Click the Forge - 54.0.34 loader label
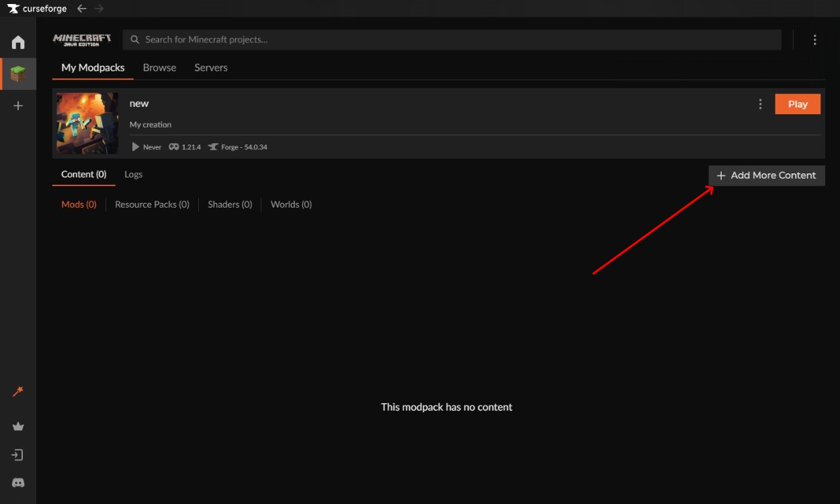Screen dimensions: 840x504 237,146
